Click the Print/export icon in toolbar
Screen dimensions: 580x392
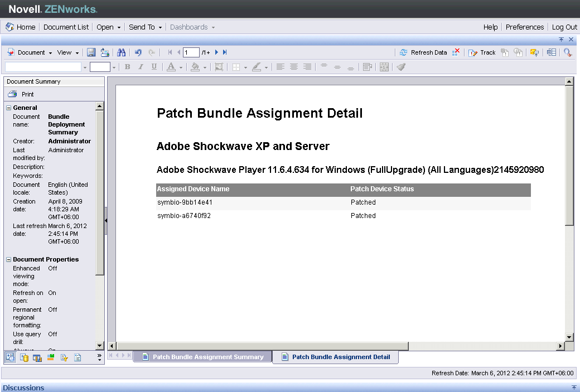105,52
